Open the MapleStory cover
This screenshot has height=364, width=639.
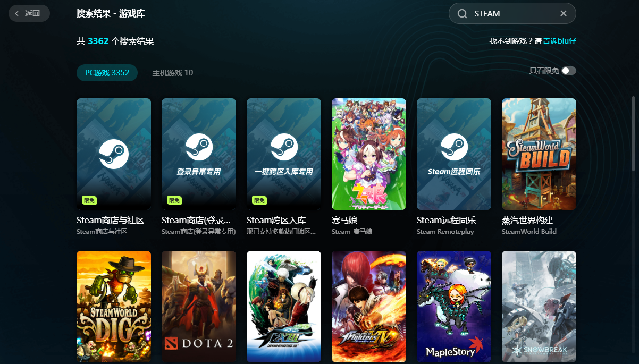pos(454,307)
